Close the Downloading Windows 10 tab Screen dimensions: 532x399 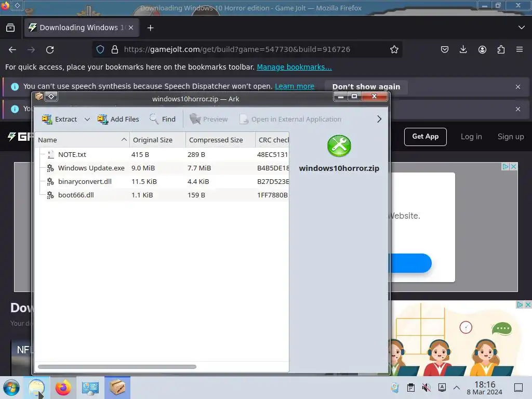pos(131,28)
